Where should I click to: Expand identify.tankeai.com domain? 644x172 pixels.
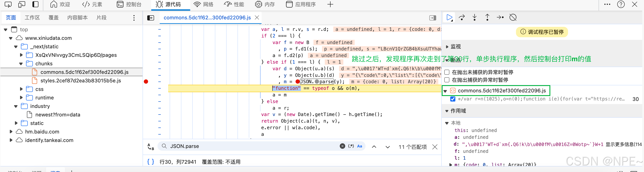pyautogui.click(x=11, y=140)
